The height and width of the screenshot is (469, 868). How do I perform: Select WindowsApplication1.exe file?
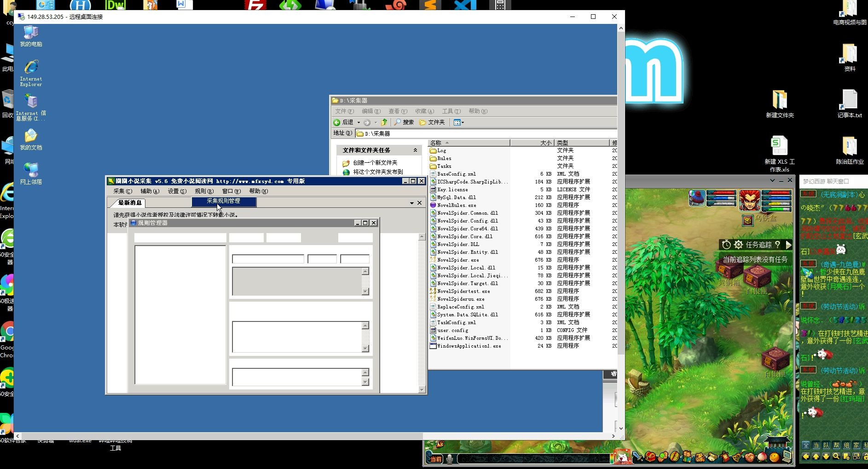tap(465, 346)
